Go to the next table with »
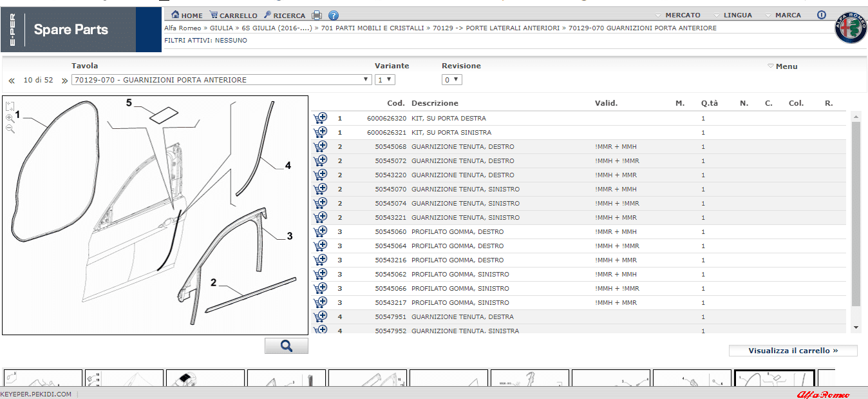This screenshot has width=868, height=399. pyautogui.click(x=64, y=81)
